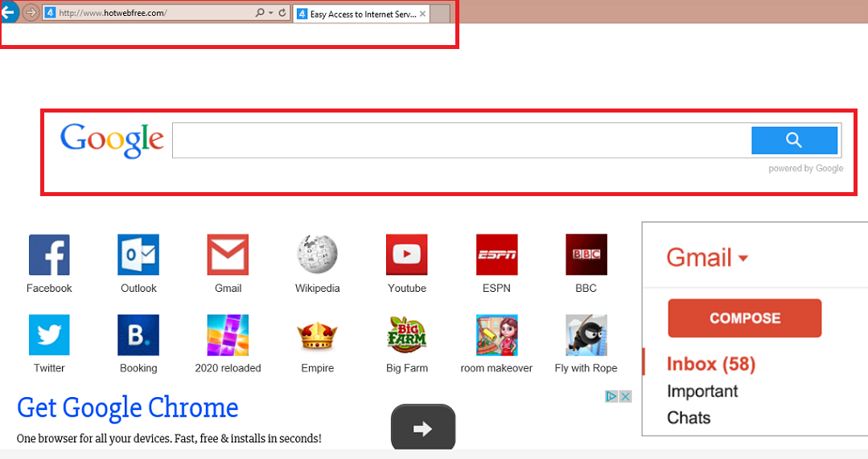Open the BBC shortcut icon
The image size is (868, 459).
[586, 255]
